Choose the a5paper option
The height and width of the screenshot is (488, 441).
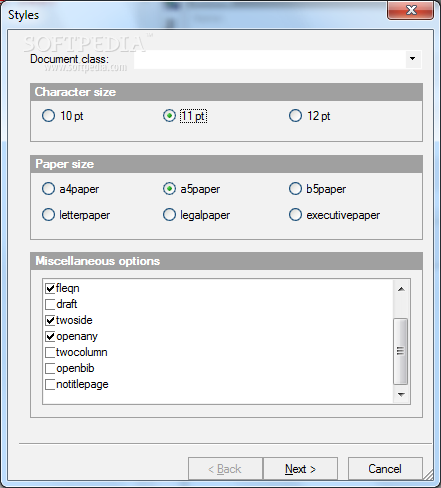pos(169,189)
